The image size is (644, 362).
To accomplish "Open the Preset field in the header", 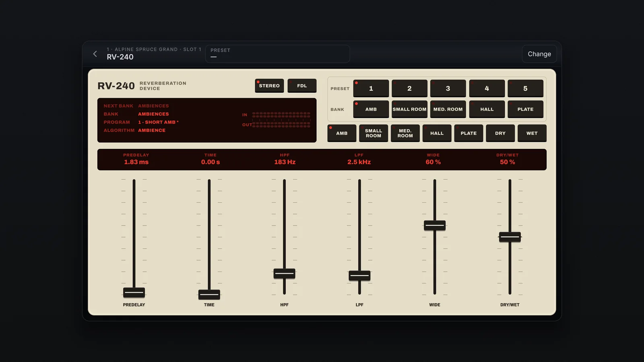I will tap(277, 54).
